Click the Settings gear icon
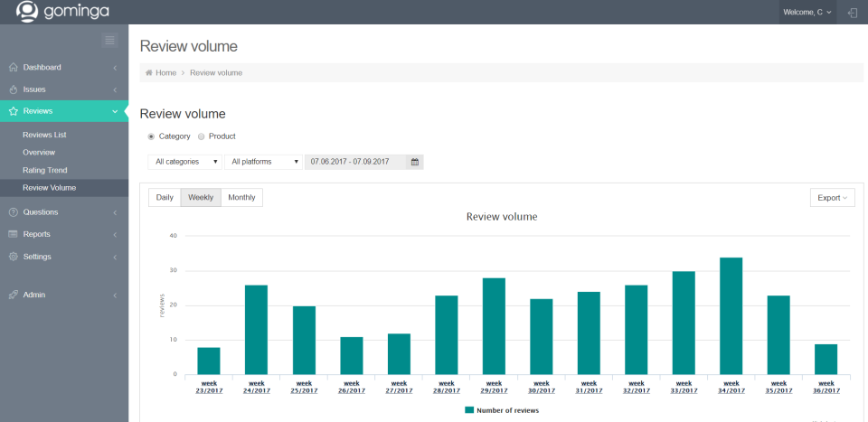 (x=14, y=257)
